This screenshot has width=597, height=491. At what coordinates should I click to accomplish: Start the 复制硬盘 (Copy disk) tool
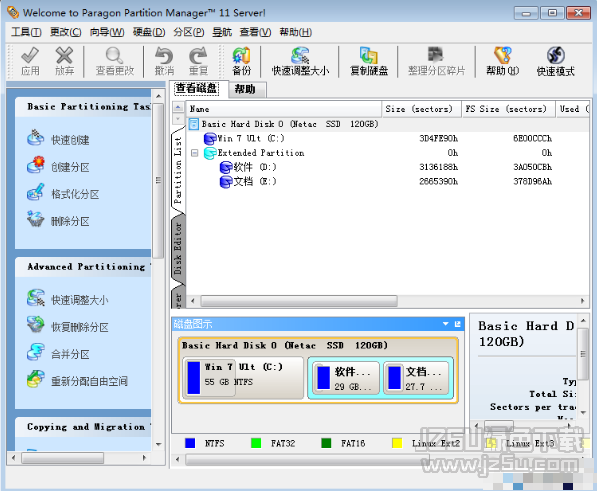369,61
